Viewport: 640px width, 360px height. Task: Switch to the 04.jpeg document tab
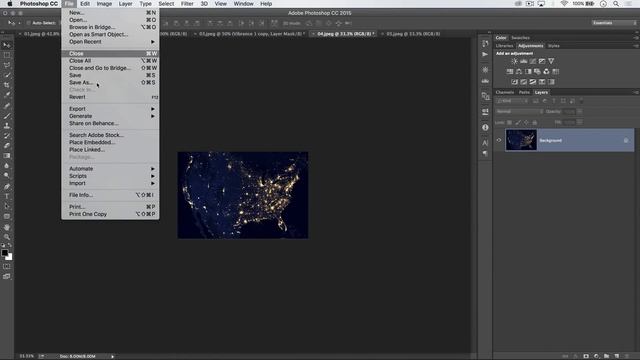[345, 34]
